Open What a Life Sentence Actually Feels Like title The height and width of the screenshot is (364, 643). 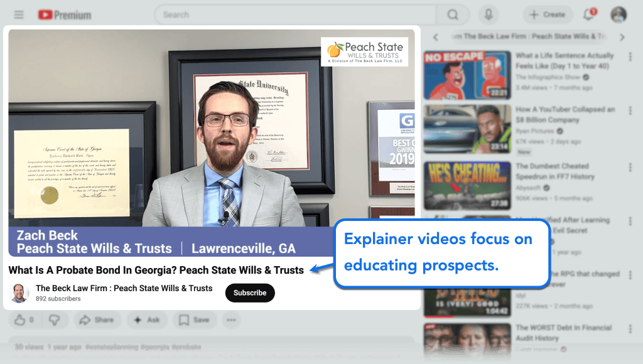[565, 61]
